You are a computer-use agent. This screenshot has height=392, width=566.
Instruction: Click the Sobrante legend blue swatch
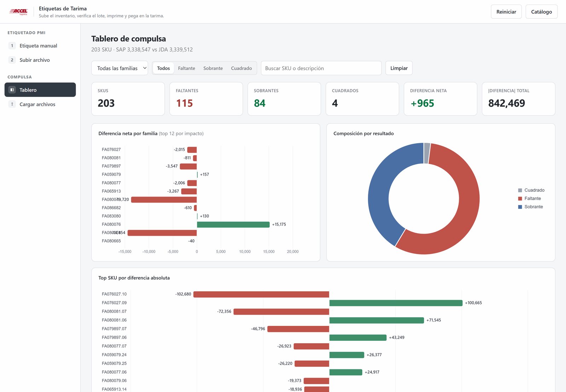[x=520, y=207]
